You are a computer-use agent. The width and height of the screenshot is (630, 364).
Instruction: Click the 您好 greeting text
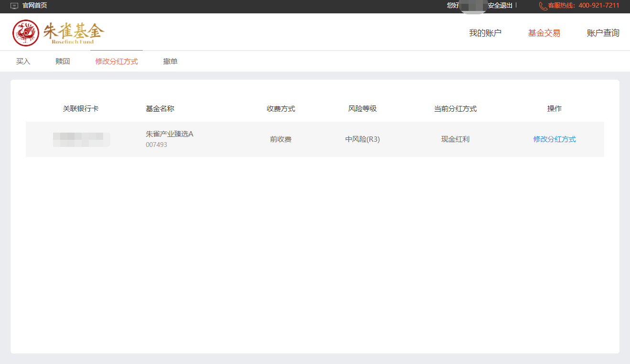point(453,6)
